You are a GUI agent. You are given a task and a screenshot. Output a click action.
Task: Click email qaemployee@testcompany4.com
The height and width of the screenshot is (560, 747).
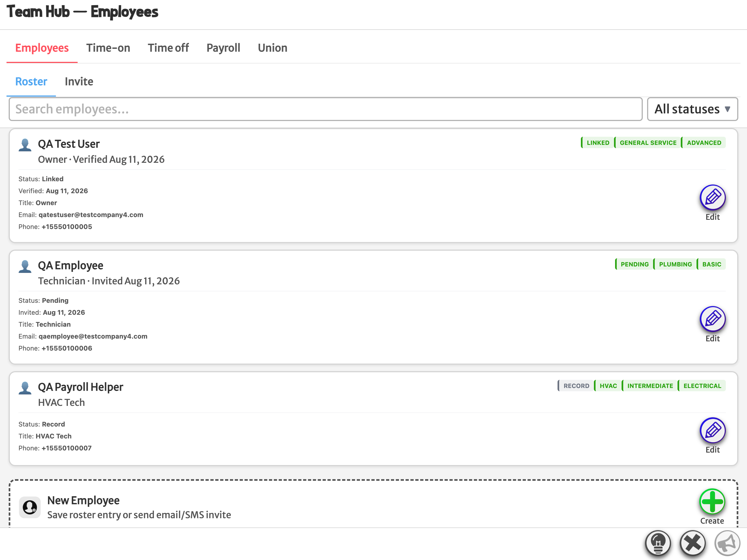93,336
